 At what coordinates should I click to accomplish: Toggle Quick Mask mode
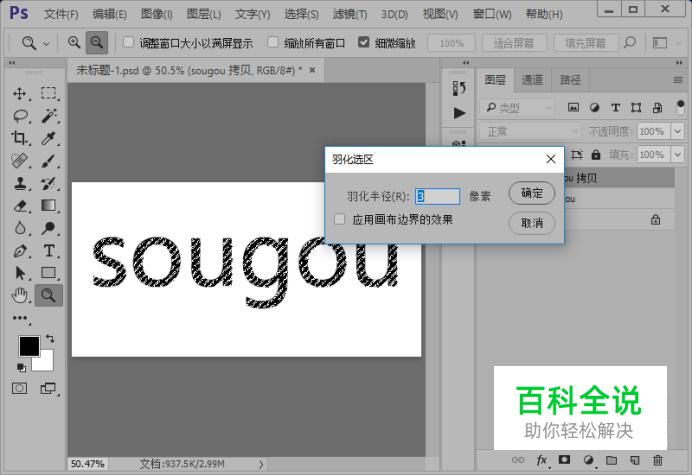19,388
